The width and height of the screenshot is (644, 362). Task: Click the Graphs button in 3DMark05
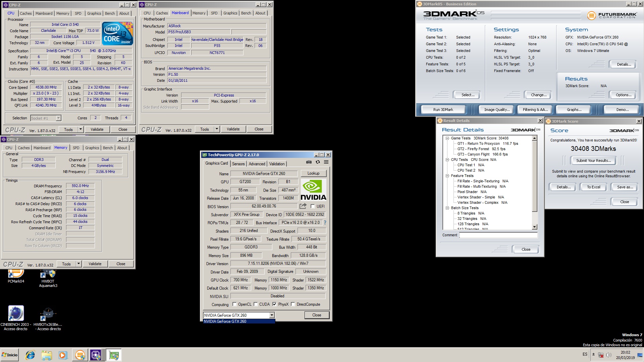tap(574, 110)
